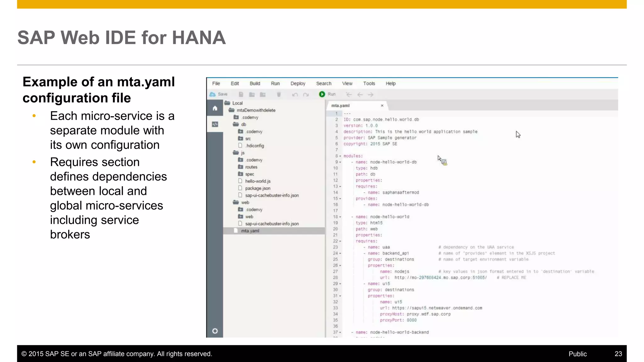The width and height of the screenshot is (644, 362).
Task: Collapse the Local root folder
Action: tap(227, 103)
